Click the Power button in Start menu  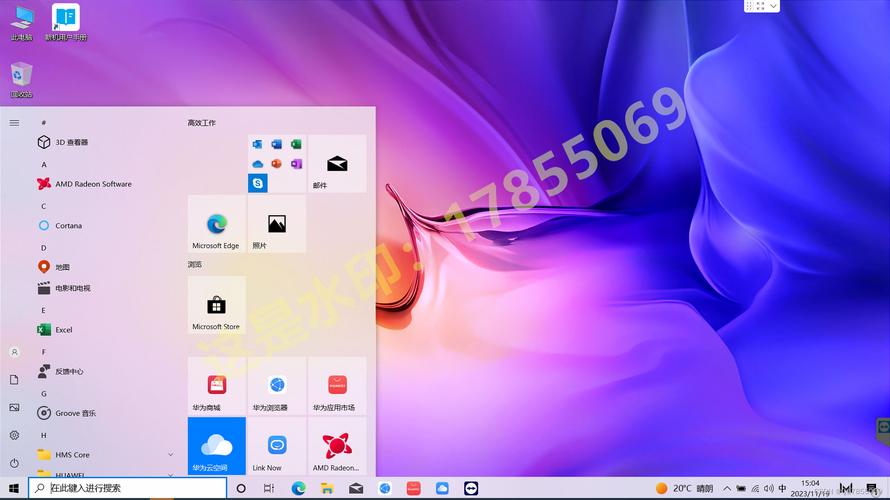point(14,463)
